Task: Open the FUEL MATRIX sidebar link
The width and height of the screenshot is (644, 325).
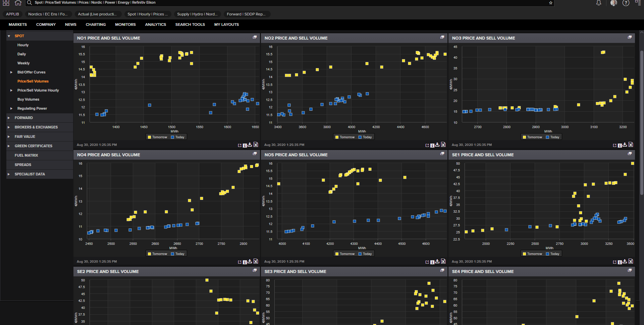Action: click(x=26, y=155)
